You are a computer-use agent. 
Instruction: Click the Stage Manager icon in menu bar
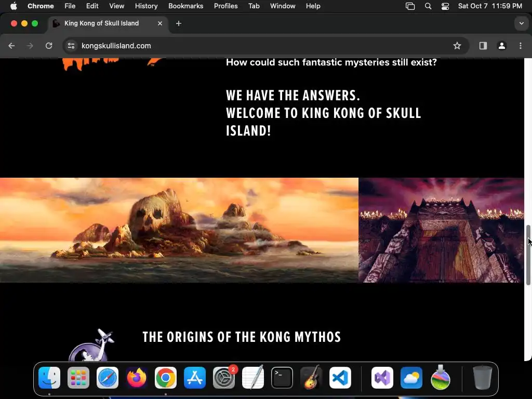(410, 6)
